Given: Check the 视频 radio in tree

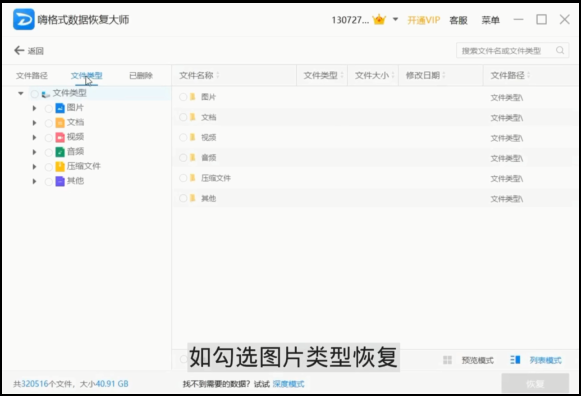Looking at the screenshot, I should 49,138.
